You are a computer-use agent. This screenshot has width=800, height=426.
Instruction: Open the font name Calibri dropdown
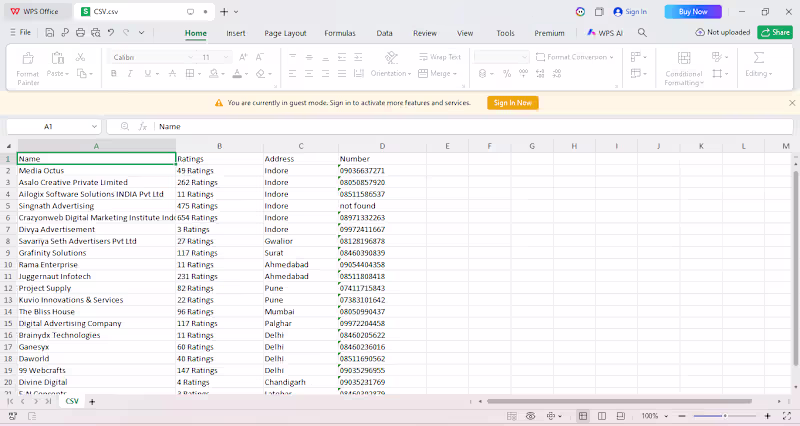[190, 57]
